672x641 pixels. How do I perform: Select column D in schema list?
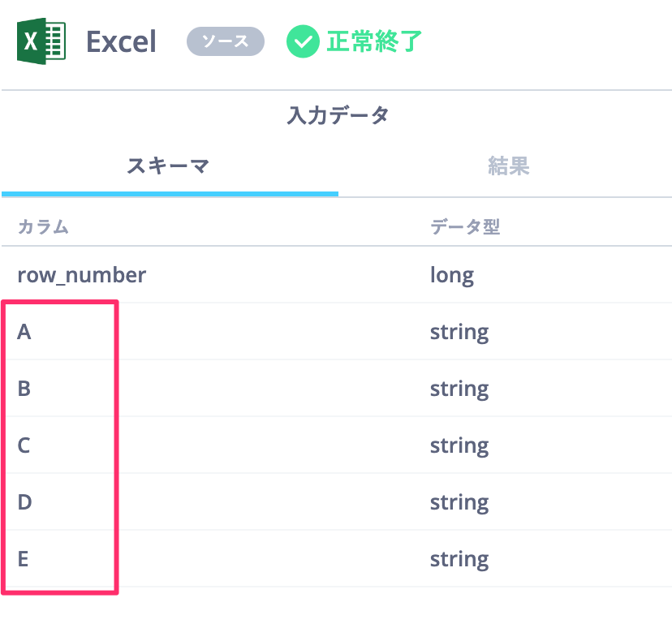click(x=336, y=502)
